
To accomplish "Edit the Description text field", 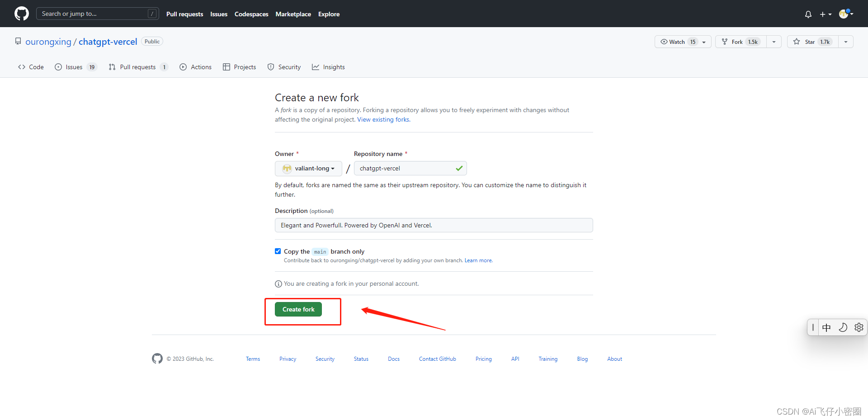I will 434,225.
